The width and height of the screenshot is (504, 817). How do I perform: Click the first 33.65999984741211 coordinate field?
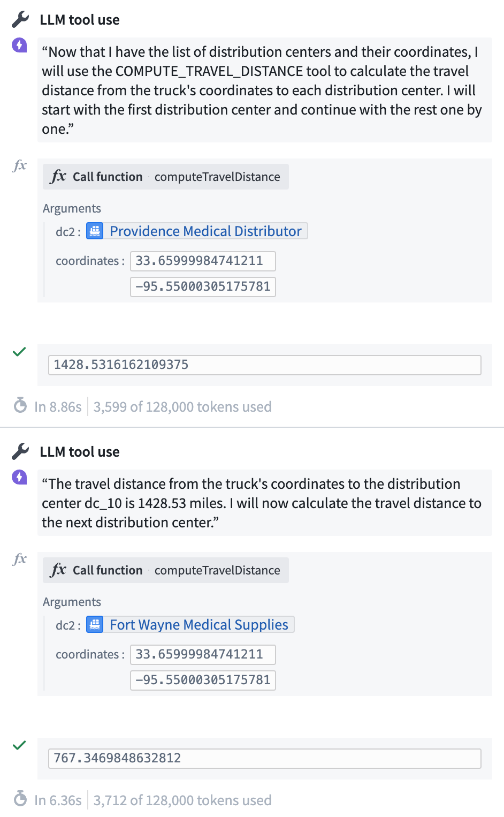[x=203, y=261]
